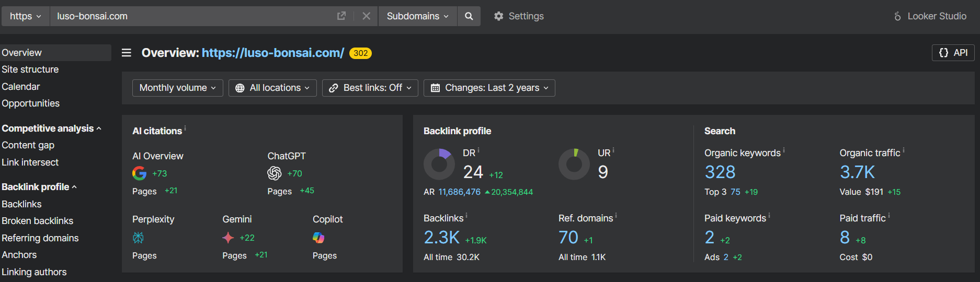Open Settings via the gear icon

498,16
